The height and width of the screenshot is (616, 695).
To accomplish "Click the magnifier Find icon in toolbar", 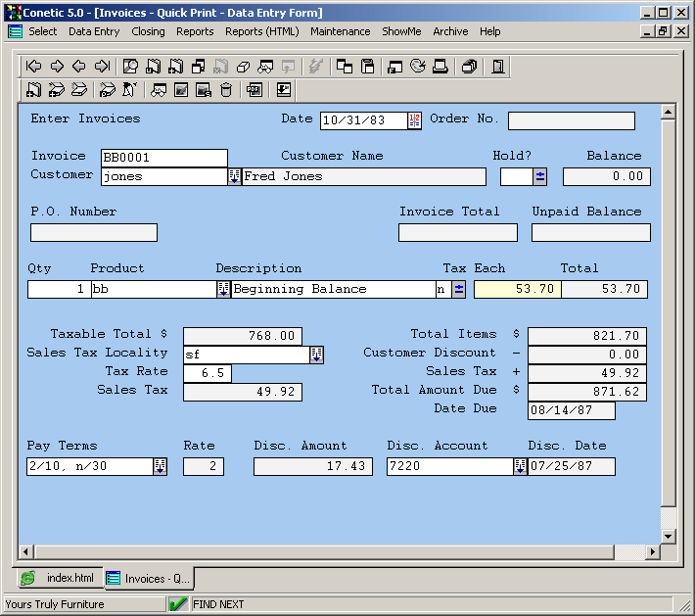I will pos(130,67).
